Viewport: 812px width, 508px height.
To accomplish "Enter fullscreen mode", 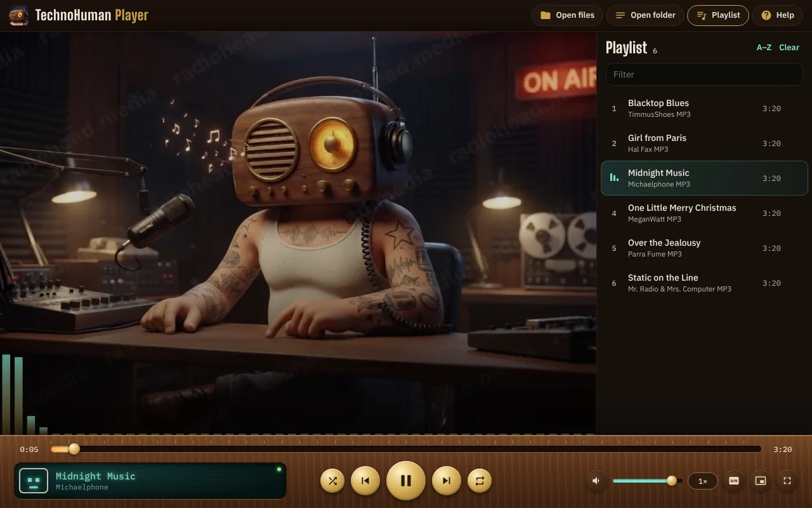I will point(787,481).
